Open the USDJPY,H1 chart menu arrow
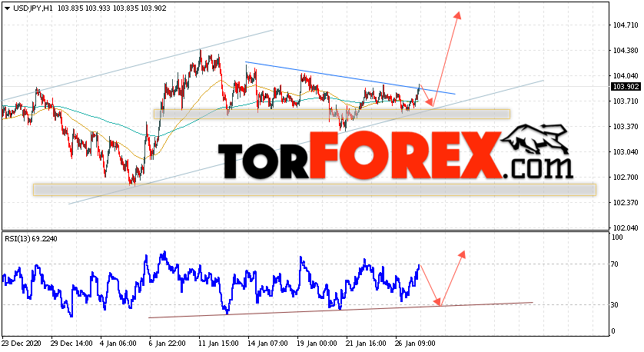 tap(7, 8)
